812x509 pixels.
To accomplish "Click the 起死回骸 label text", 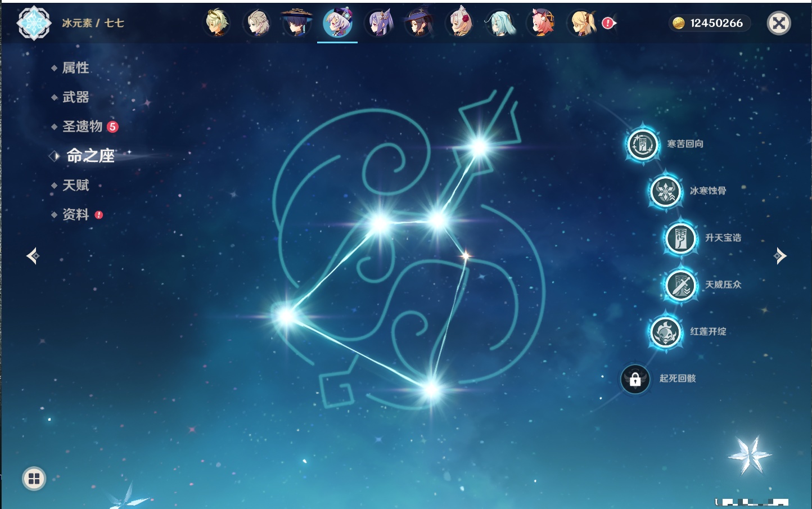I will [x=678, y=378].
